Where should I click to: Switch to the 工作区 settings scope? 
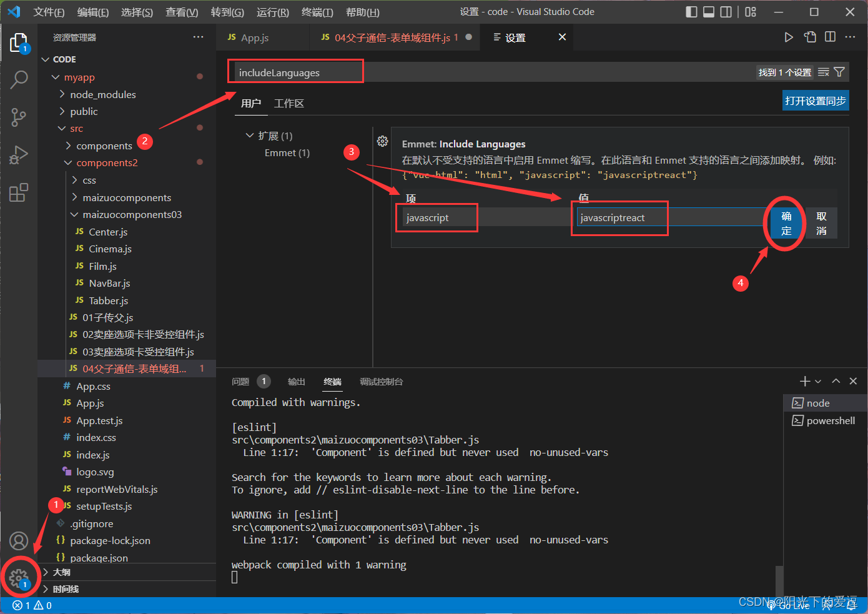point(289,103)
